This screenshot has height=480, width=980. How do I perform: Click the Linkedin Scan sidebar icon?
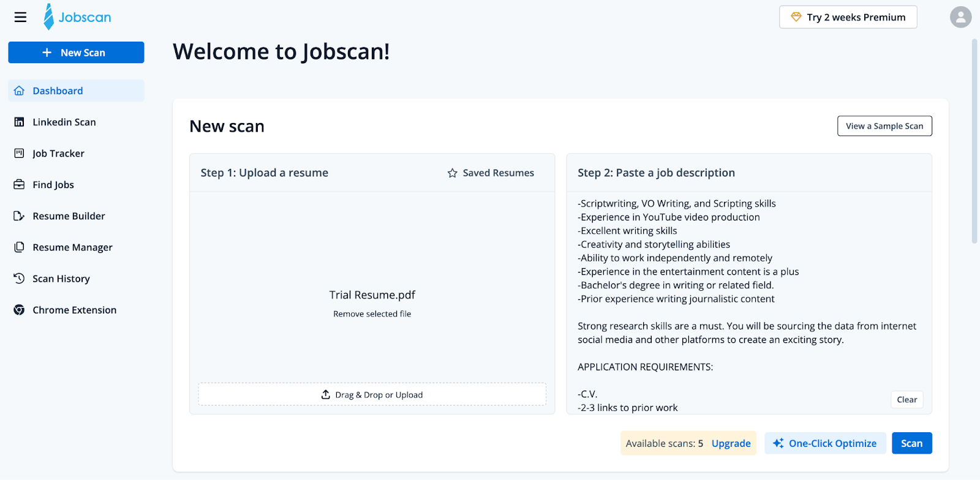(19, 122)
